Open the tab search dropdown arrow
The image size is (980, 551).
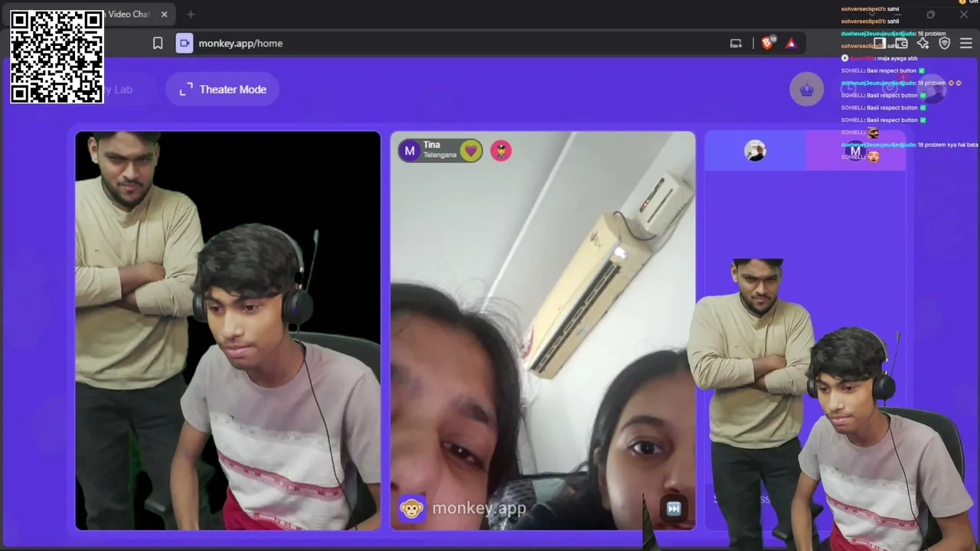871,15
